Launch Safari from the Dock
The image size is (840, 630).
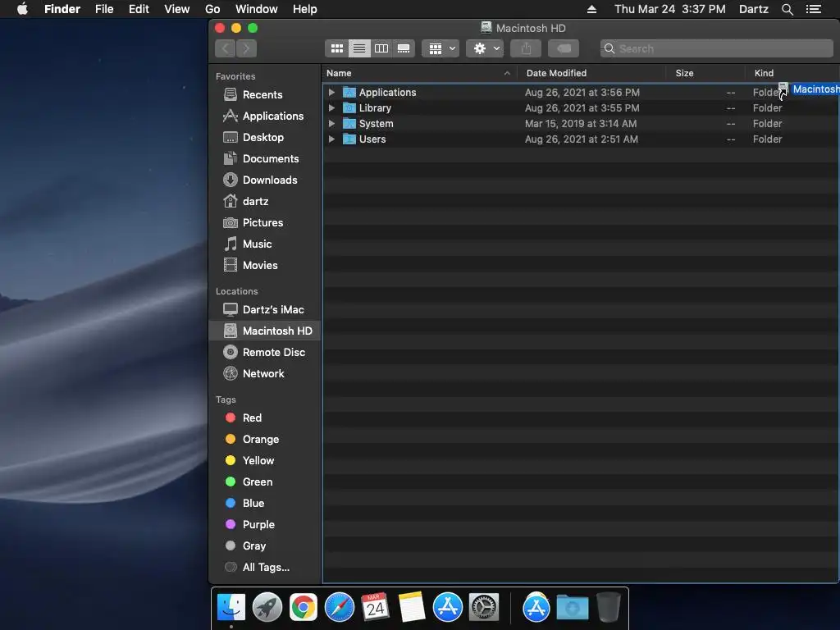340,608
